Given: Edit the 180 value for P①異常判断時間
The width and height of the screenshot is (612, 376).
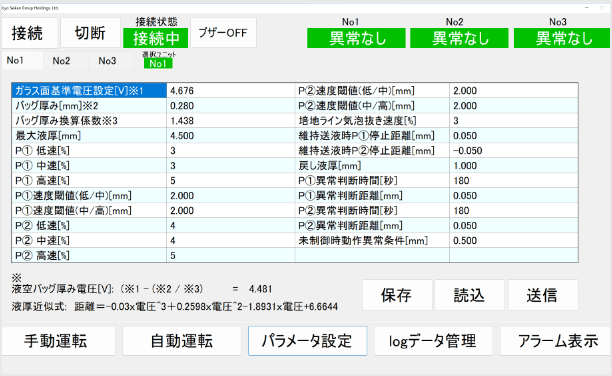Looking at the screenshot, I should click(x=514, y=180).
